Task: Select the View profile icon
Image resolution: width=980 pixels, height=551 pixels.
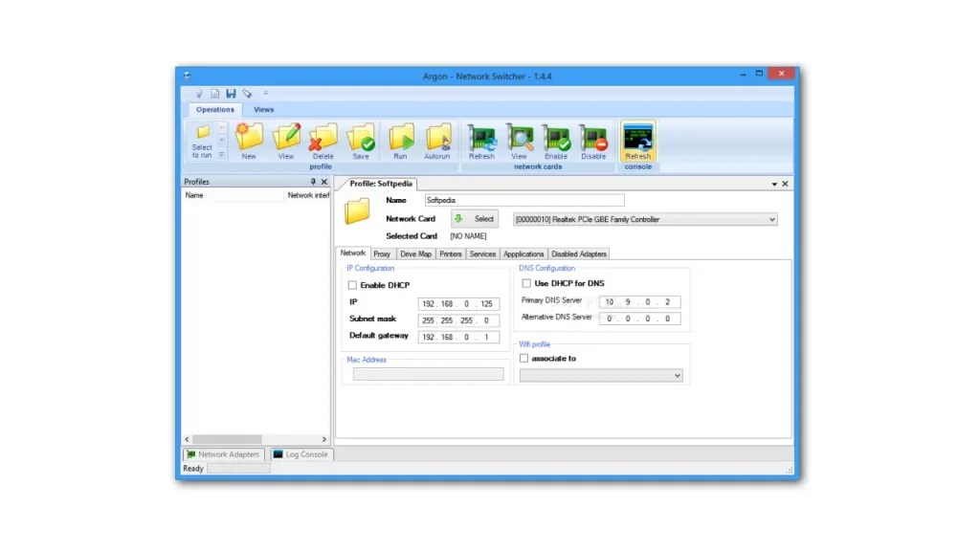Action: 285,139
